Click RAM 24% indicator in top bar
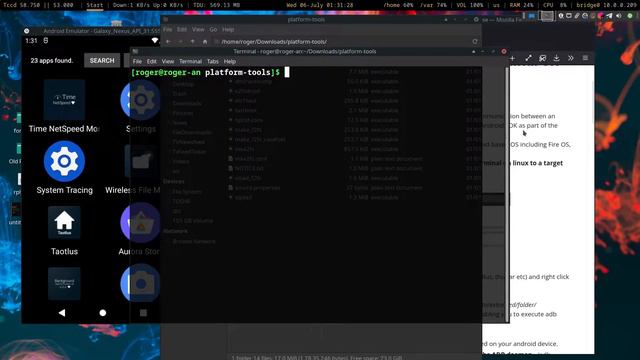Screen dimensions: 640x360 [522, 5]
